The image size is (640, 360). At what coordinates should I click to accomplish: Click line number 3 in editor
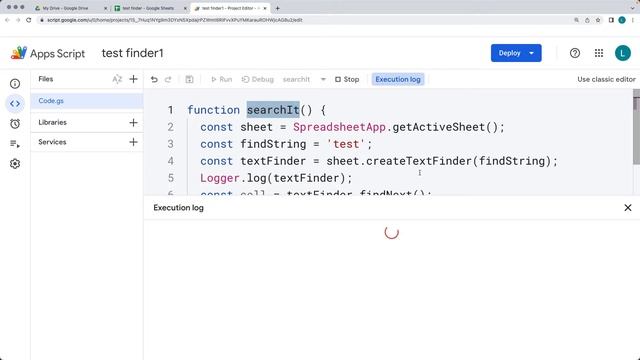pos(171,144)
